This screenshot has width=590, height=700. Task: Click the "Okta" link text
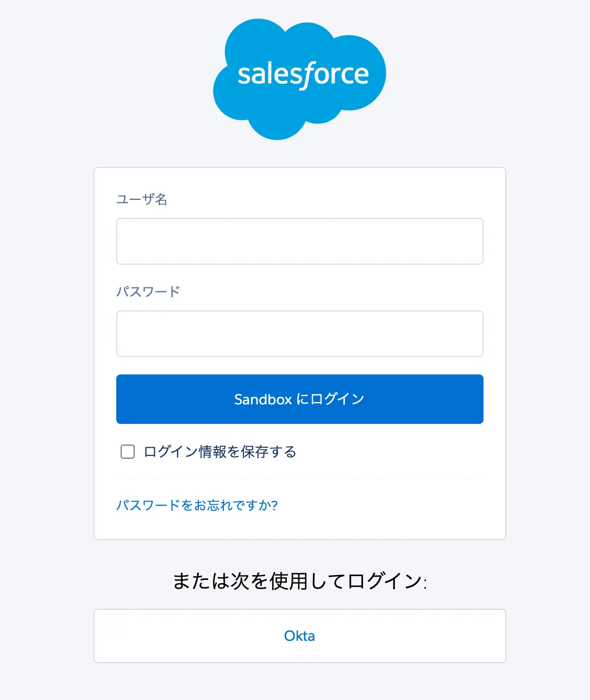click(x=299, y=636)
